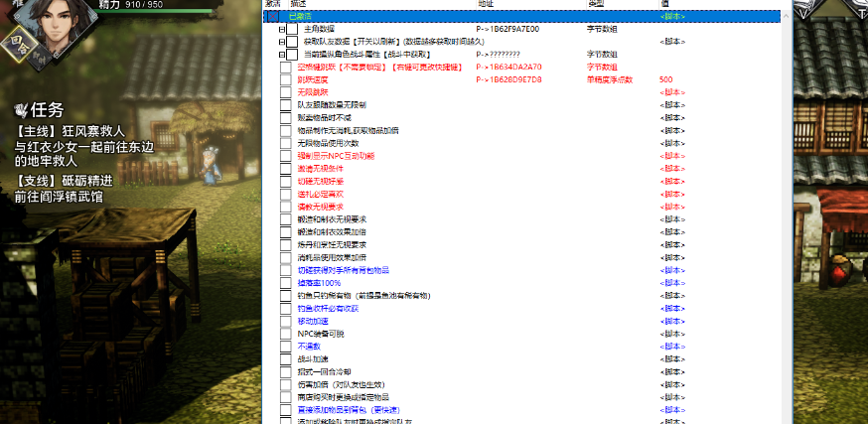
Task: Enable the 移动加速 checkbox
Action: (286, 322)
